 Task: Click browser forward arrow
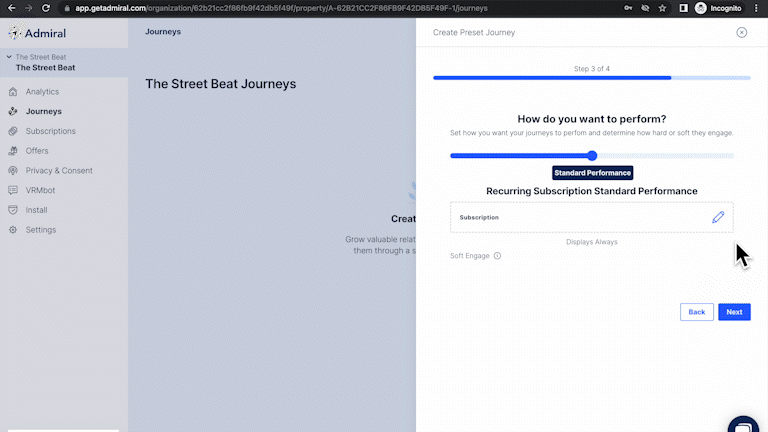[28, 8]
